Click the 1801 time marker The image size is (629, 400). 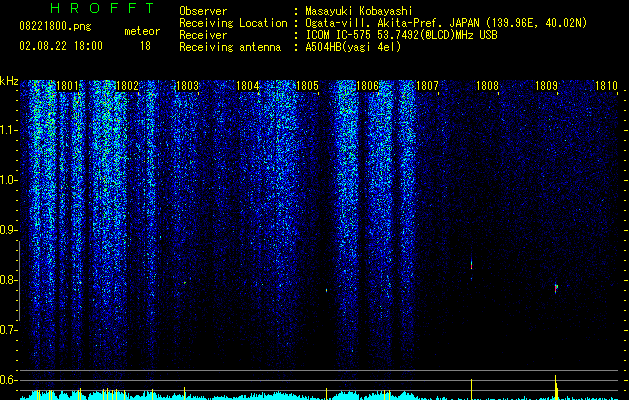67,86
